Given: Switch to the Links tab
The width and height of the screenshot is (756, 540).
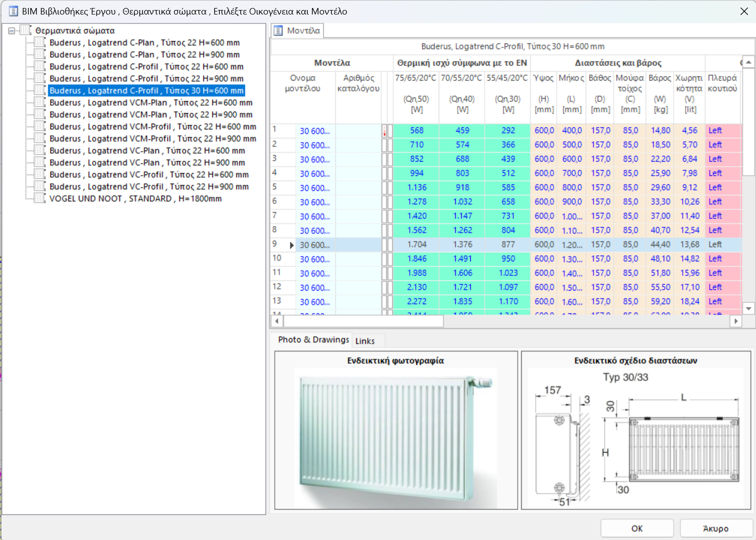Looking at the screenshot, I should [x=365, y=341].
